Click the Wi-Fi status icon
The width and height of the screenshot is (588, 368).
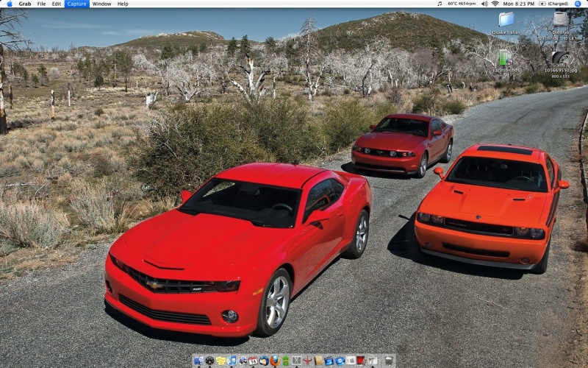tap(495, 4)
